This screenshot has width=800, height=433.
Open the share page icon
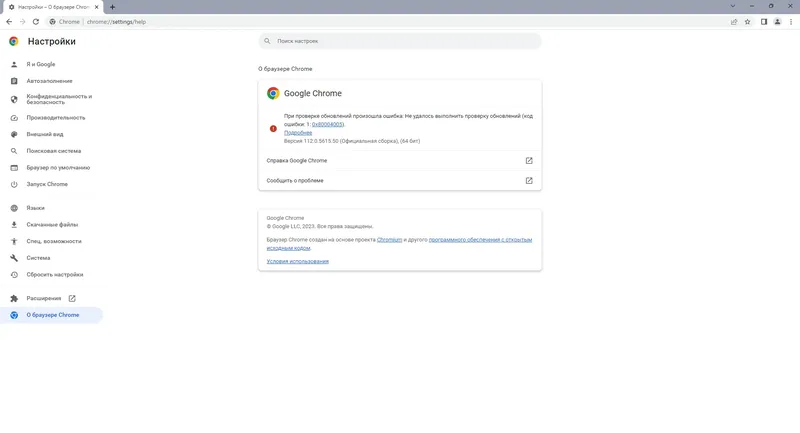[x=734, y=21]
